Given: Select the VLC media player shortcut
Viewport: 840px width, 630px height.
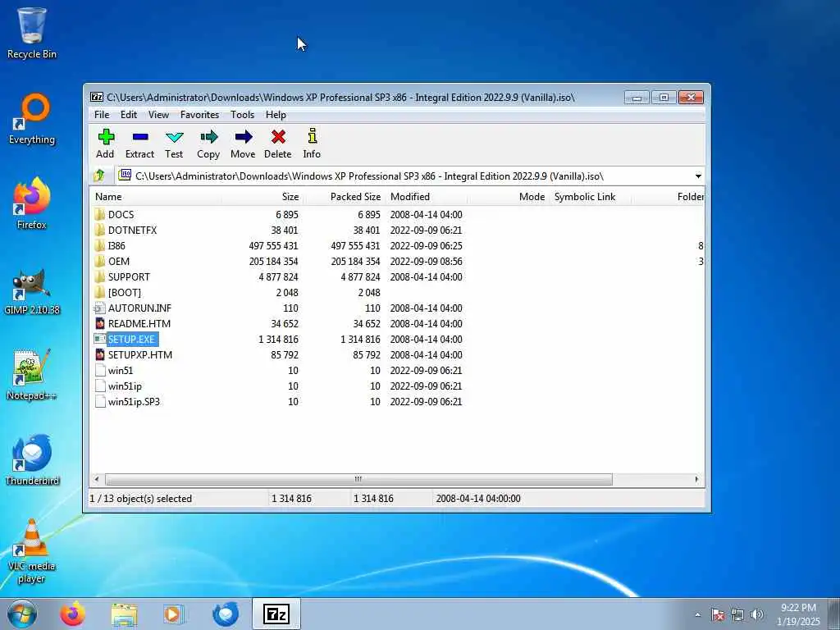Looking at the screenshot, I should coord(32,552).
